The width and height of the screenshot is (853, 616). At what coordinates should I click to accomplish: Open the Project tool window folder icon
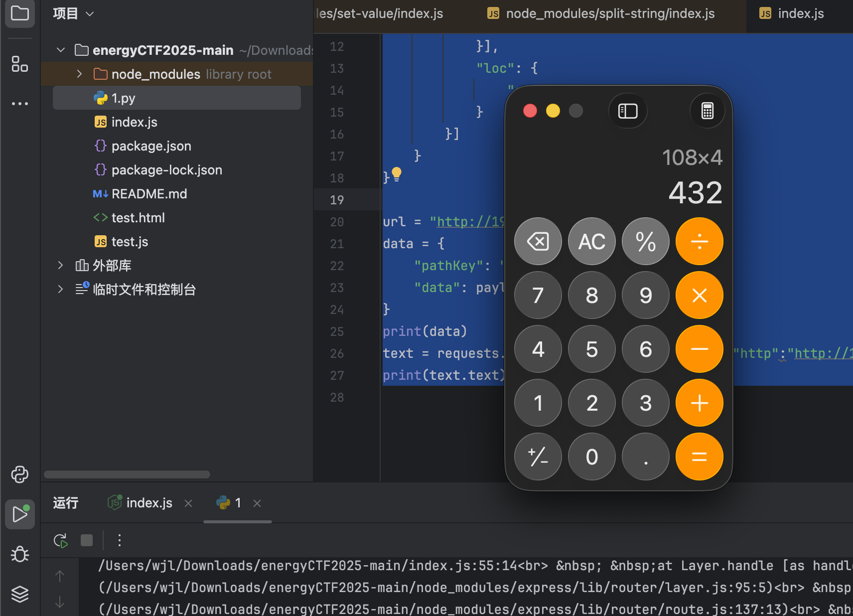(x=20, y=13)
